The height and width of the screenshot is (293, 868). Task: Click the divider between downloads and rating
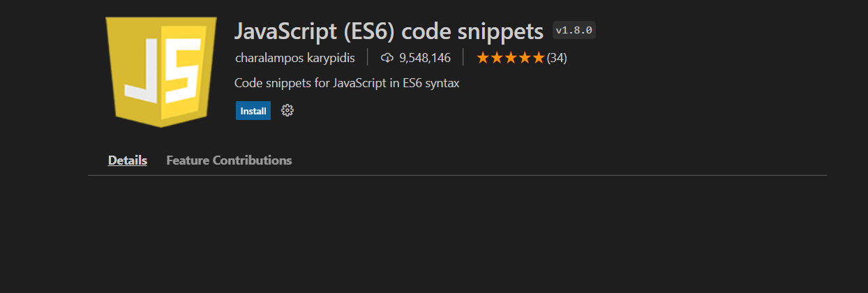[x=463, y=58]
